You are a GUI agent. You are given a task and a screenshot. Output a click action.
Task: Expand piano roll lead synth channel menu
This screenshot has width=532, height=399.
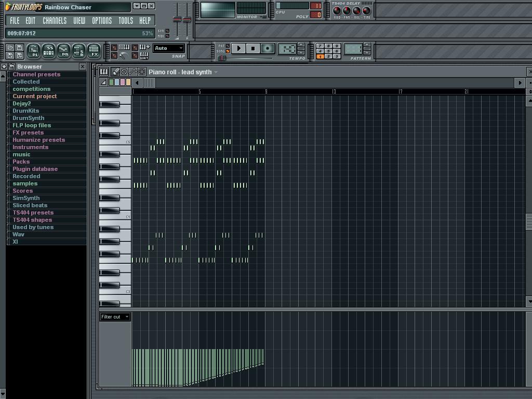coord(216,72)
